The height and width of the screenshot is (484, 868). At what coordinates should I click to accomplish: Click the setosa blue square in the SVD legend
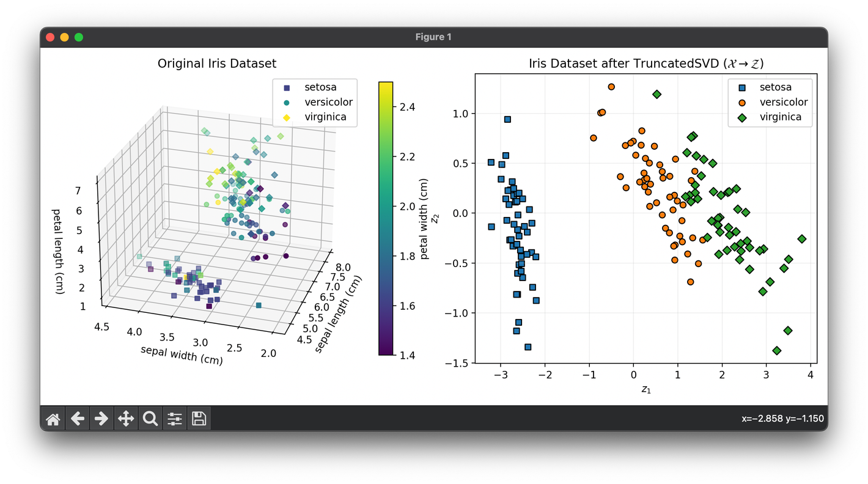tap(741, 87)
